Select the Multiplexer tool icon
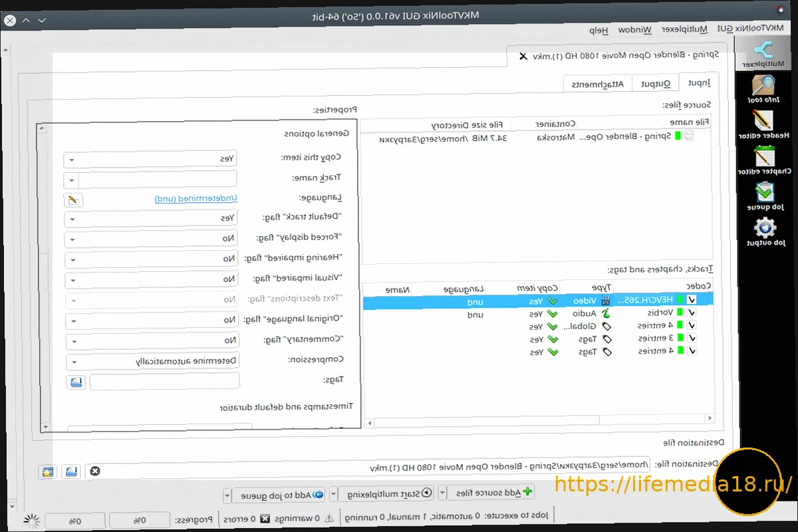Viewport: 798px width, 532px height. (763, 54)
